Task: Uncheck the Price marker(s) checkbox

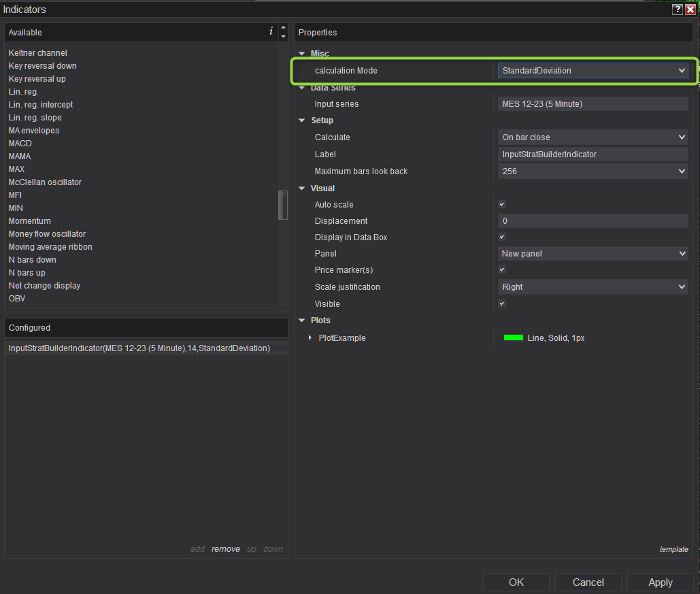Action: 502,270
